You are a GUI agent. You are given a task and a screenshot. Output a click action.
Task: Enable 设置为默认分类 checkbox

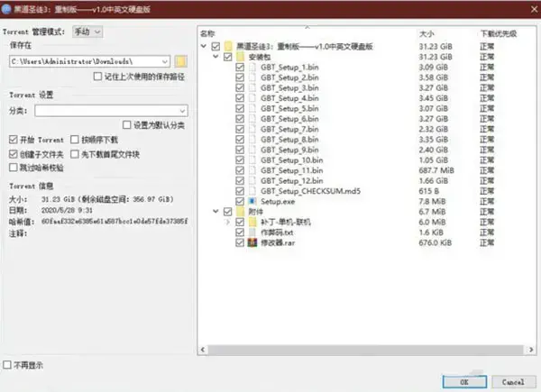point(126,124)
